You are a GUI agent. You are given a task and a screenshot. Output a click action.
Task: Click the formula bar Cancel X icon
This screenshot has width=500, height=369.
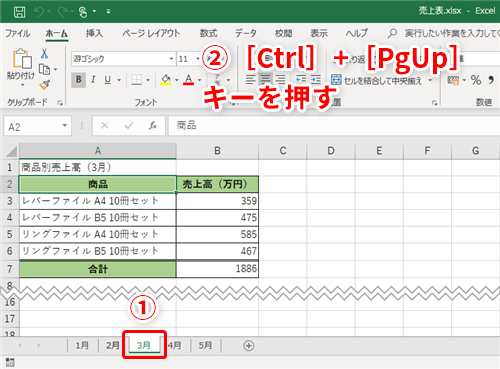pyautogui.click(x=105, y=126)
